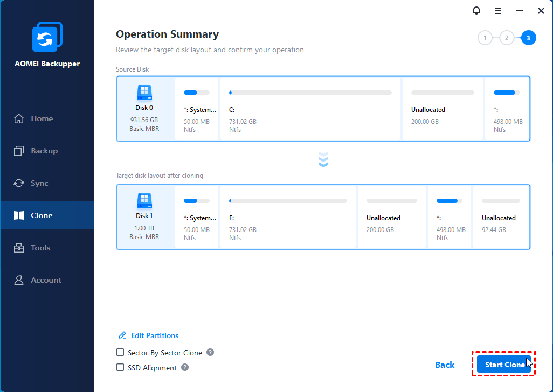Open the Tools menu item

click(47, 248)
